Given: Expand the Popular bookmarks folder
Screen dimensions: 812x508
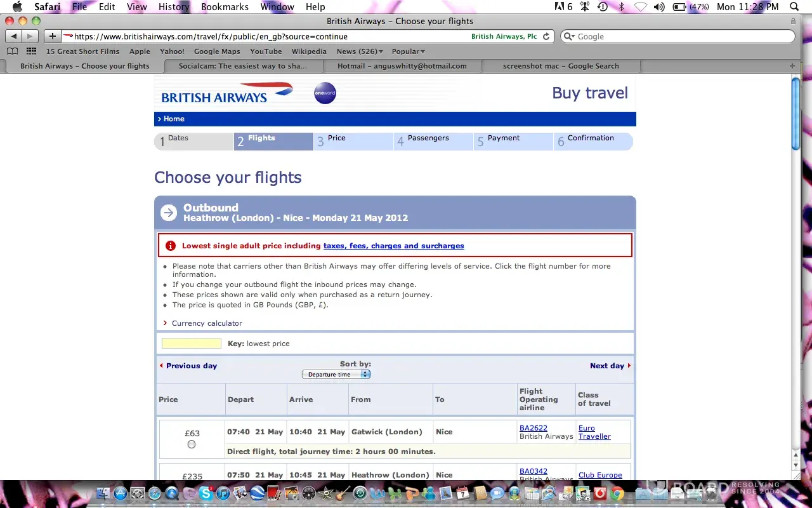Looking at the screenshot, I should pyautogui.click(x=408, y=51).
